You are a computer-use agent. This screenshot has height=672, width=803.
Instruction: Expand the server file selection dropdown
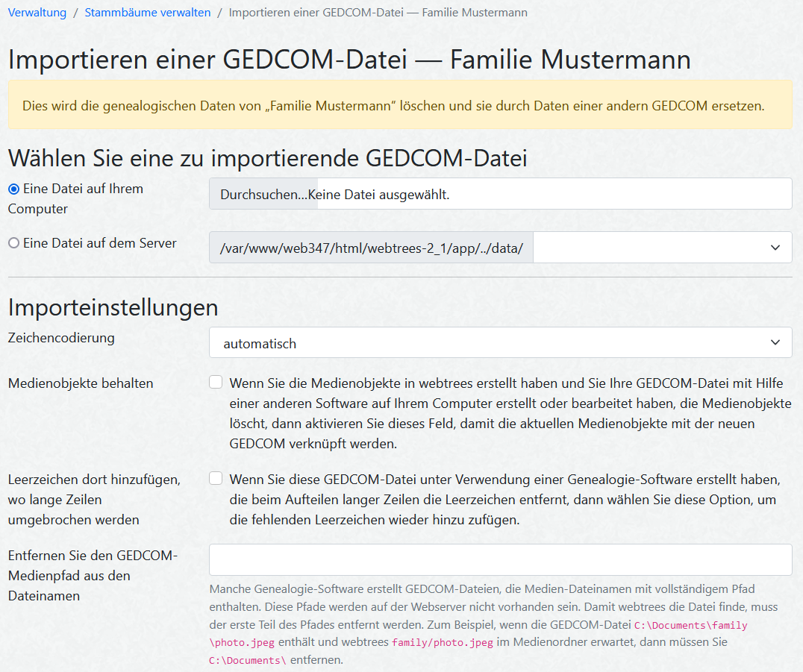tap(662, 248)
